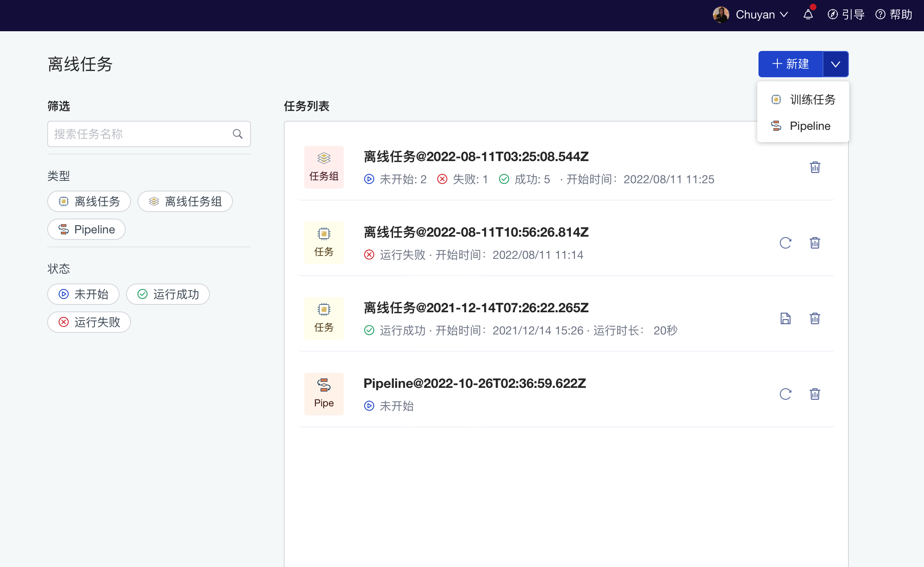The image size is (924, 567).
Task: Delete the 2021-12-14T07:26:22 task
Action: 815,318
